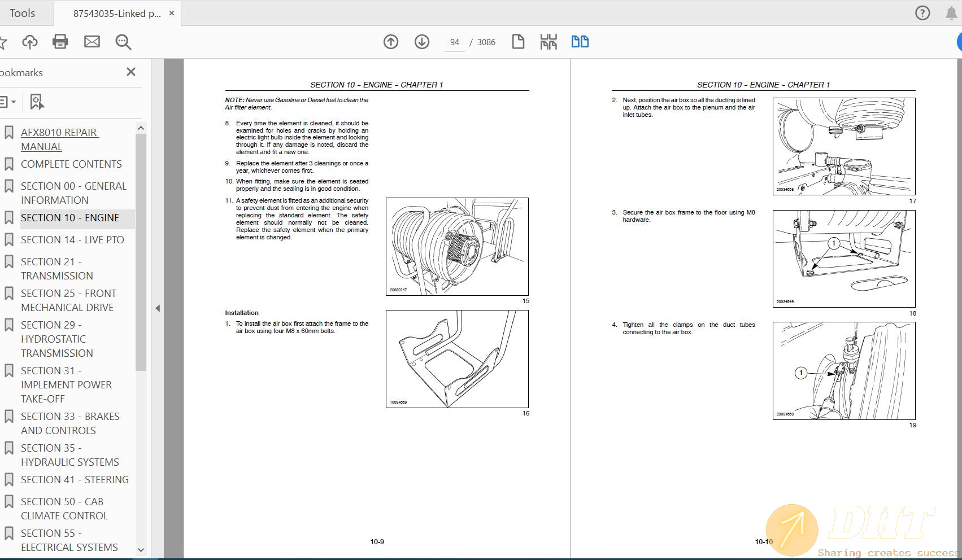Open the Help question mark icon
This screenshot has width=962, height=560.
click(x=922, y=13)
